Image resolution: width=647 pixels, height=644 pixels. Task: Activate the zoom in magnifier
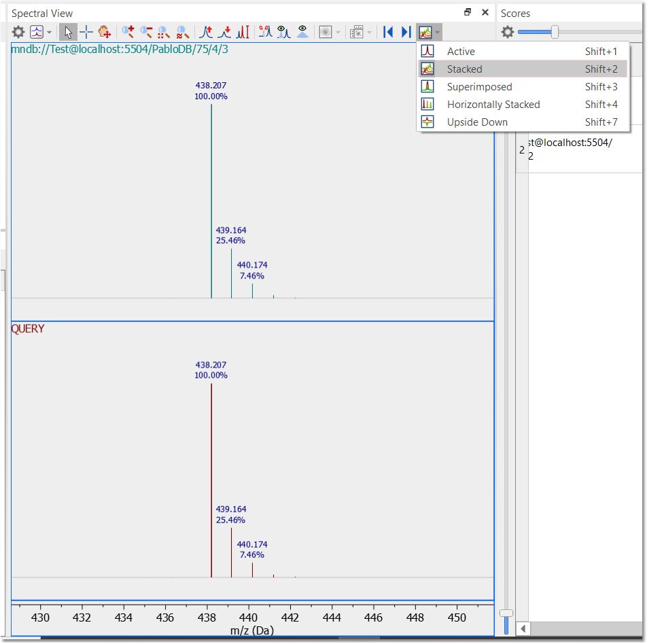pyautogui.click(x=128, y=32)
